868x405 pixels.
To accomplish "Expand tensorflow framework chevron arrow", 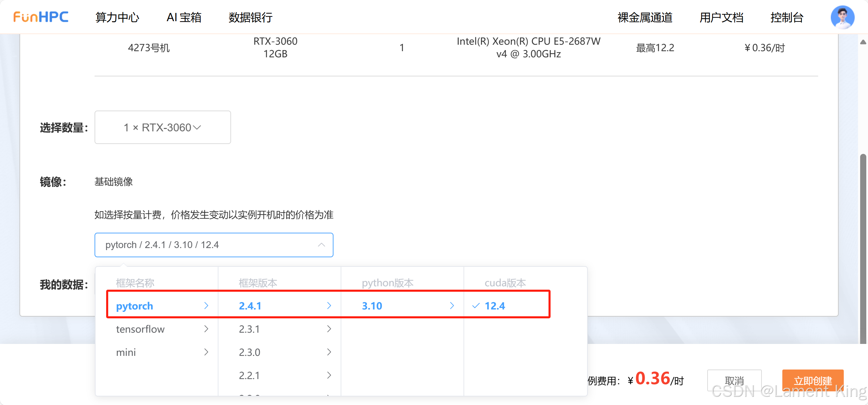I will coord(206,329).
